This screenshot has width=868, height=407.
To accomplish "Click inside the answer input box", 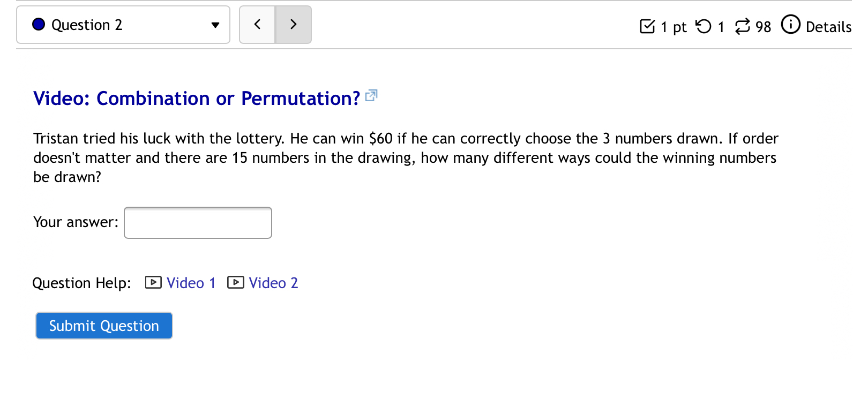I will [x=197, y=222].
